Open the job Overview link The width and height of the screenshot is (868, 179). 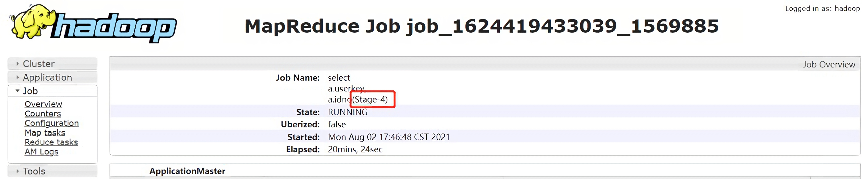click(43, 104)
